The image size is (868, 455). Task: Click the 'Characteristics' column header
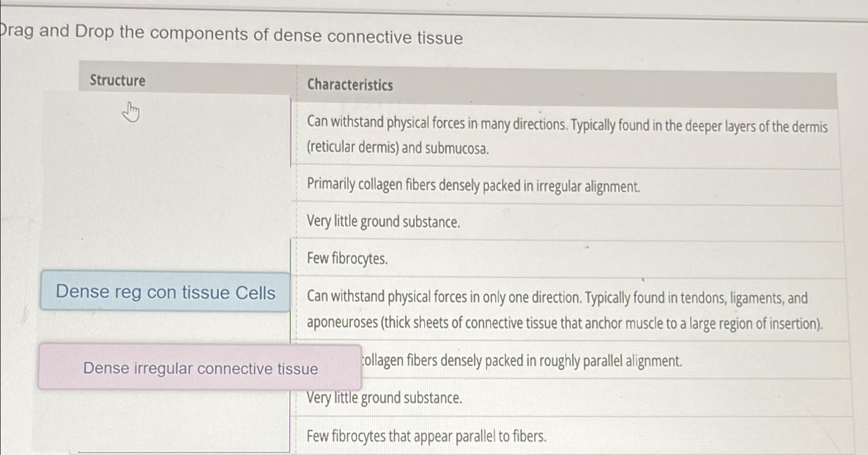point(350,86)
